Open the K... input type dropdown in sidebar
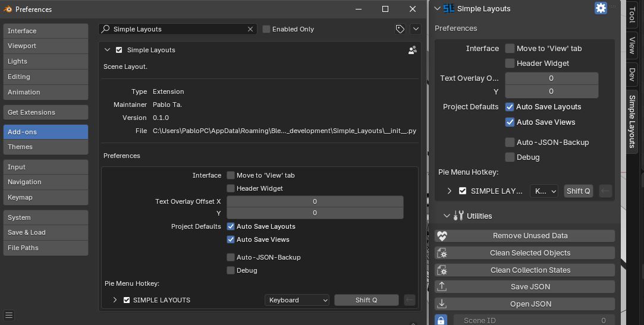This screenshot has height=325, width=644. [544, 191]
